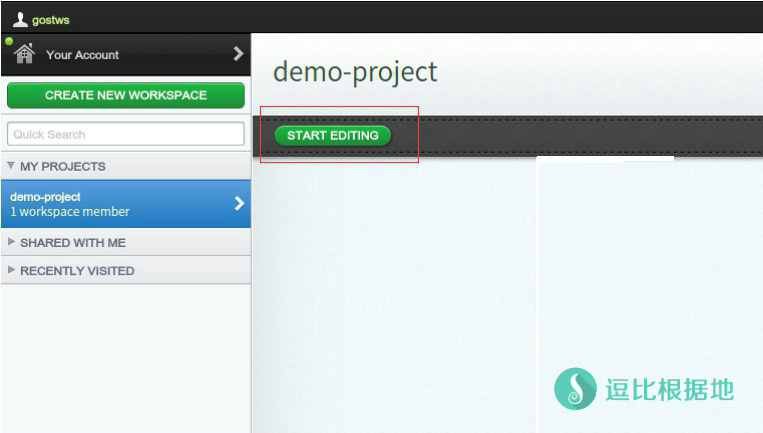Select the My Projects header label
This screenshot has height=433, width=763.
[x=63, y=166]
